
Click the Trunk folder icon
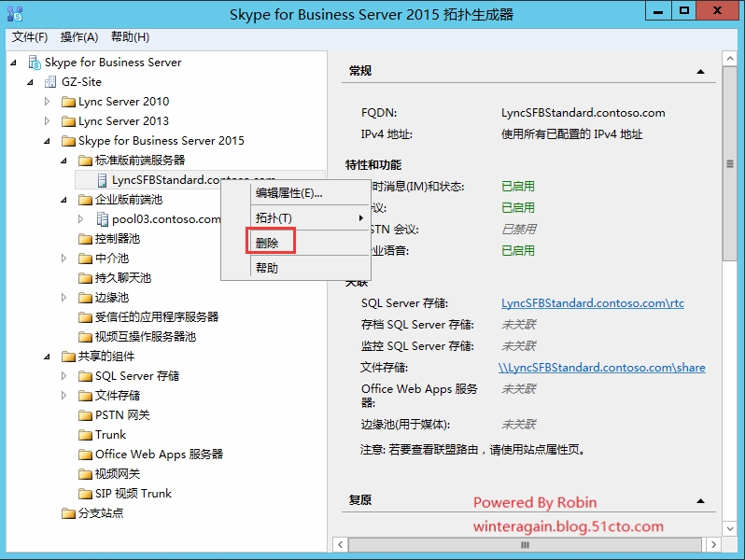pos(86,435)
